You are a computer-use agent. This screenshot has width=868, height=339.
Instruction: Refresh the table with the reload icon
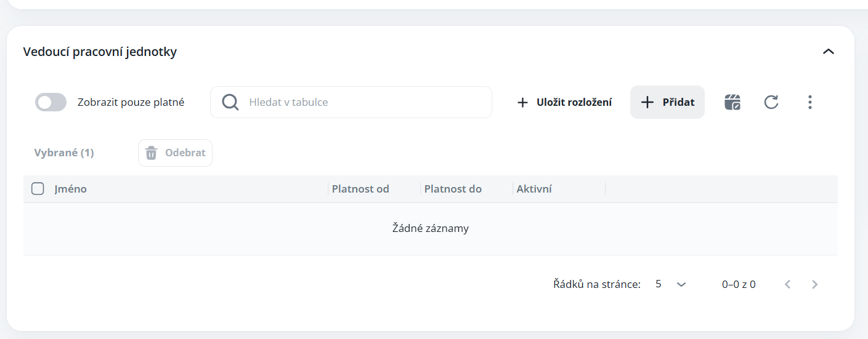(771, 102)
